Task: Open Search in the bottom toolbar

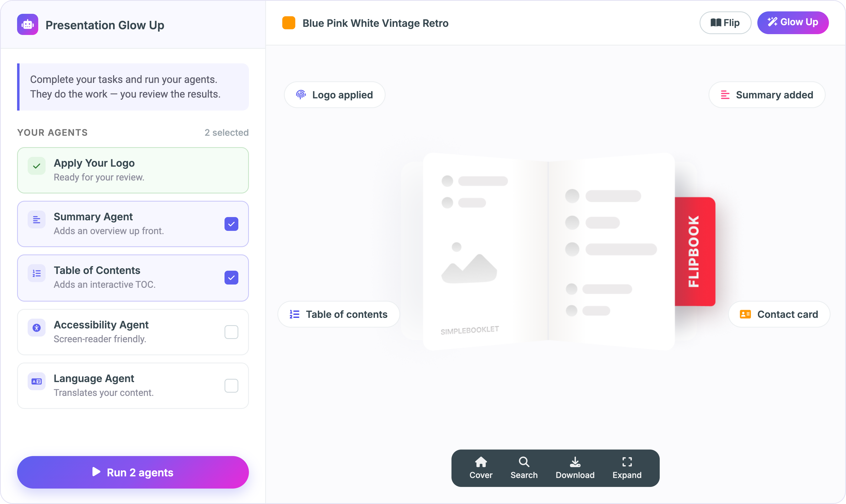Action: [x=524, y=468]
